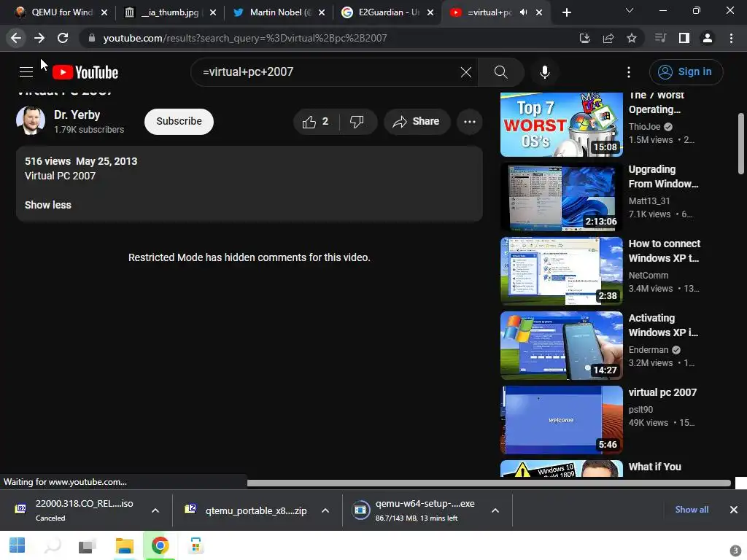Play Top 7 Worst OS's video thumbnail
747x560 pixels.
click(x=561, y=125)
